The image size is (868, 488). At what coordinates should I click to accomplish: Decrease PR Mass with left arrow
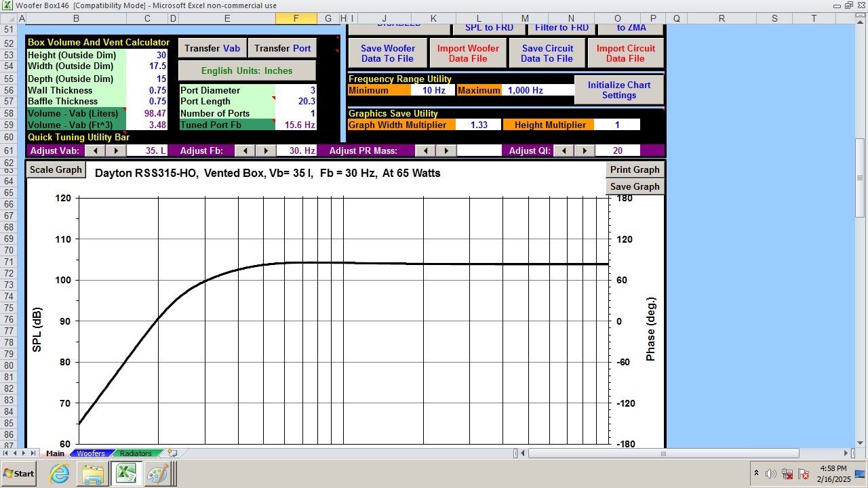pos(425,151)
